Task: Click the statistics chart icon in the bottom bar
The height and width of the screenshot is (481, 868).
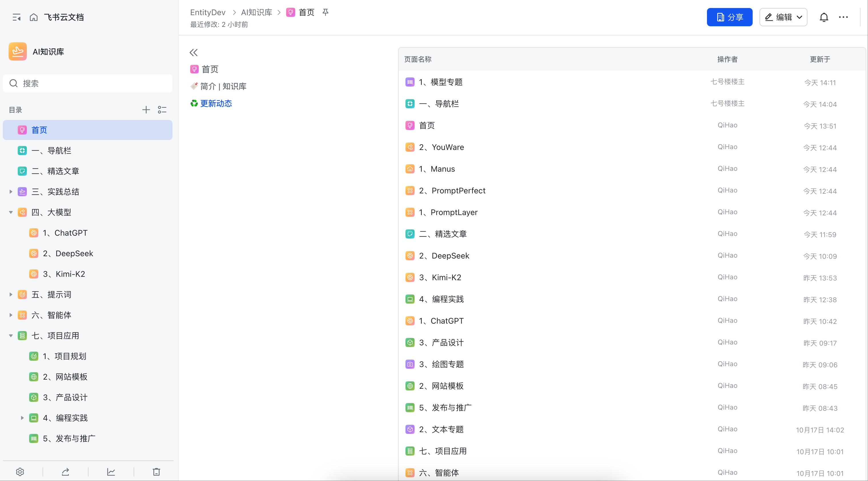Action: pyautogui.click(x=111, y=472)
